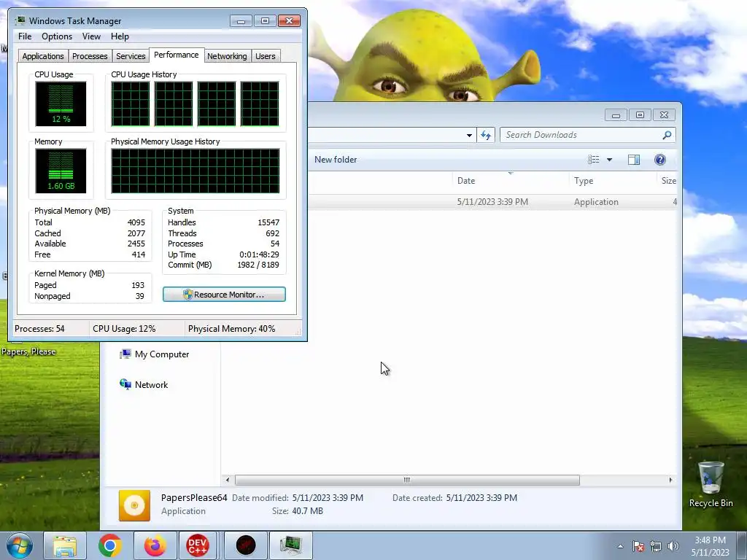
Task: Sort by the Type column header
Action: [613, 181]
